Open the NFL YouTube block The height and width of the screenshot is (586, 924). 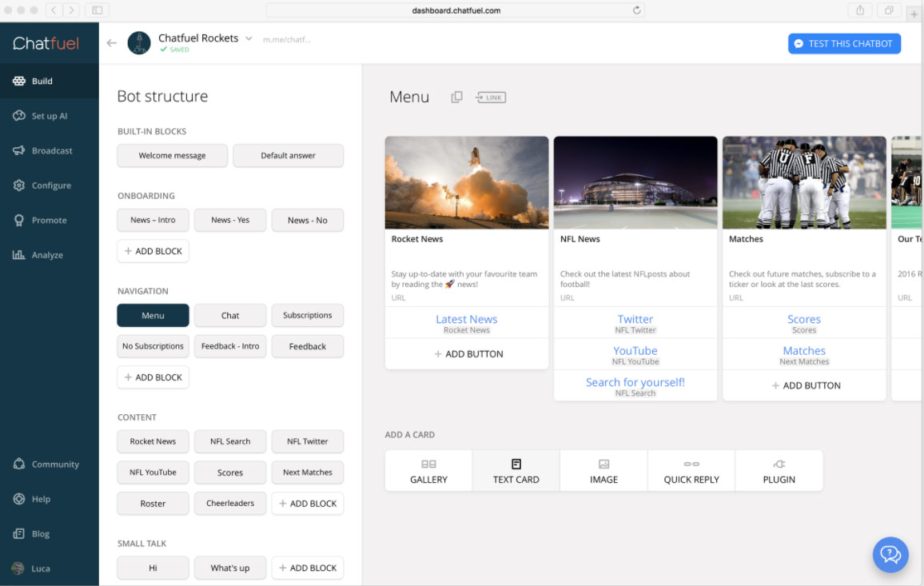pos(153,472)
